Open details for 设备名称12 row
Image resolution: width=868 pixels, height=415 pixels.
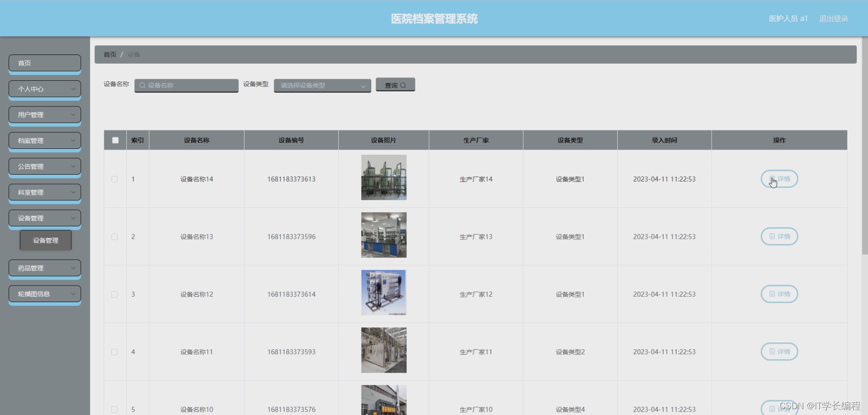click(779, 294)
